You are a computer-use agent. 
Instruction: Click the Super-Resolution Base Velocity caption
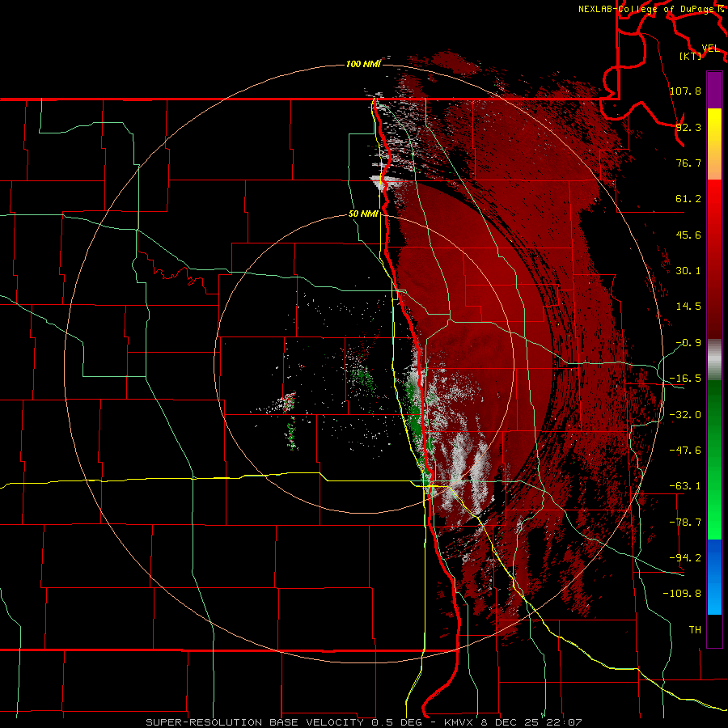click(x=363, y=722)
